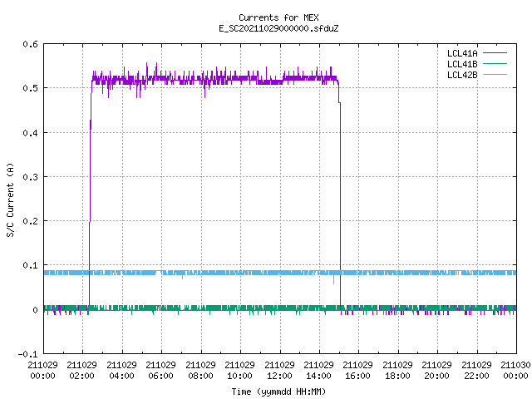Viewport: 532px width, 399px height.
Task: Click the 211030 00:00 x-axis tick label
Action: point(515,371)
